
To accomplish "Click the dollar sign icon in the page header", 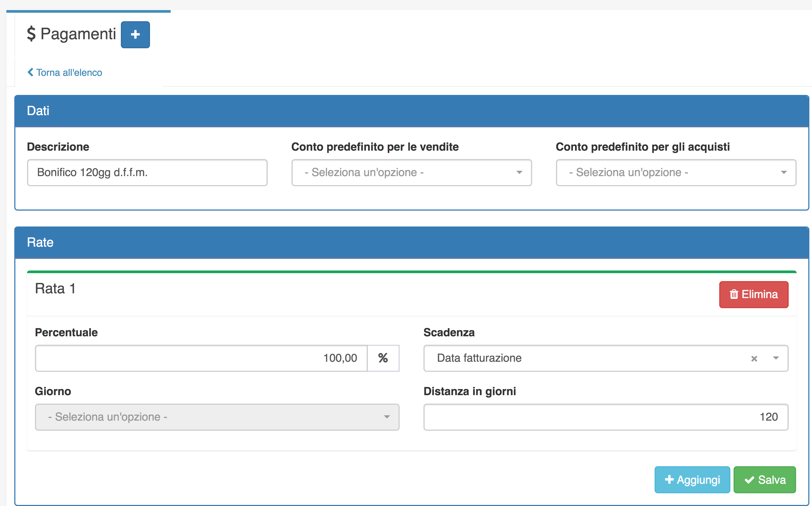I will [x=32, y=33].
